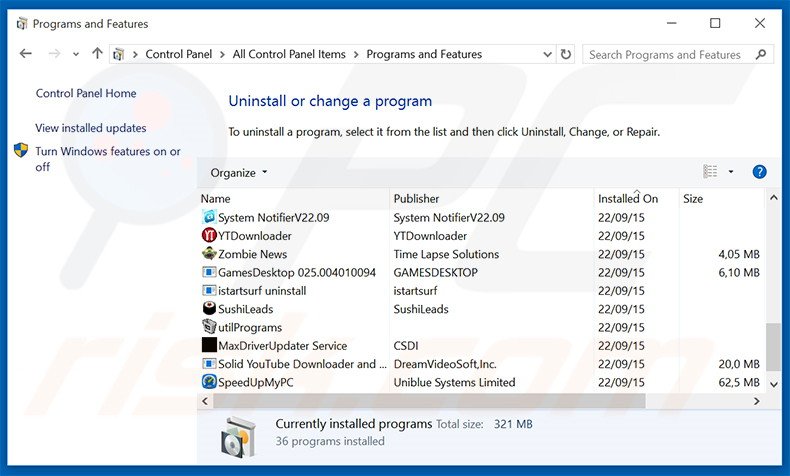
Task: Click the installed programs disc icon
Action: coord(239,437)
